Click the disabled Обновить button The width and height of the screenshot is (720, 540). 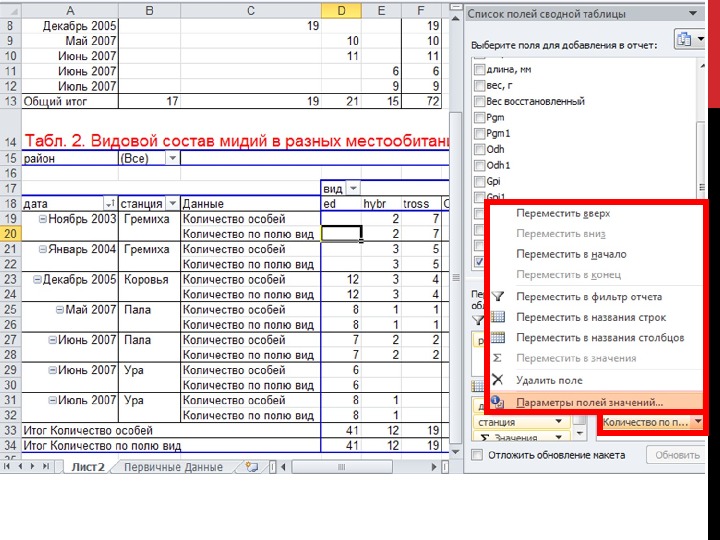point(676,455)
